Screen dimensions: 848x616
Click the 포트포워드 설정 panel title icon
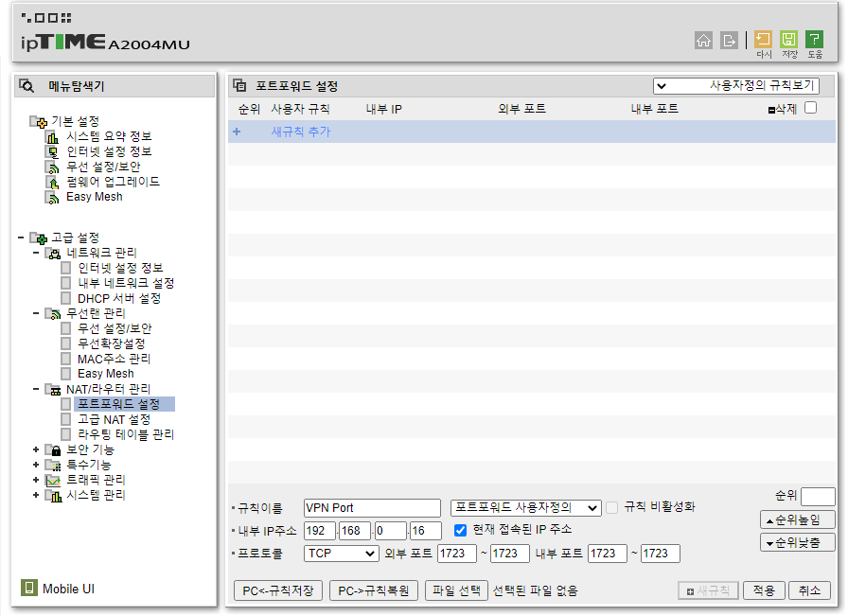pyautogui.click(x=239, y=85)
